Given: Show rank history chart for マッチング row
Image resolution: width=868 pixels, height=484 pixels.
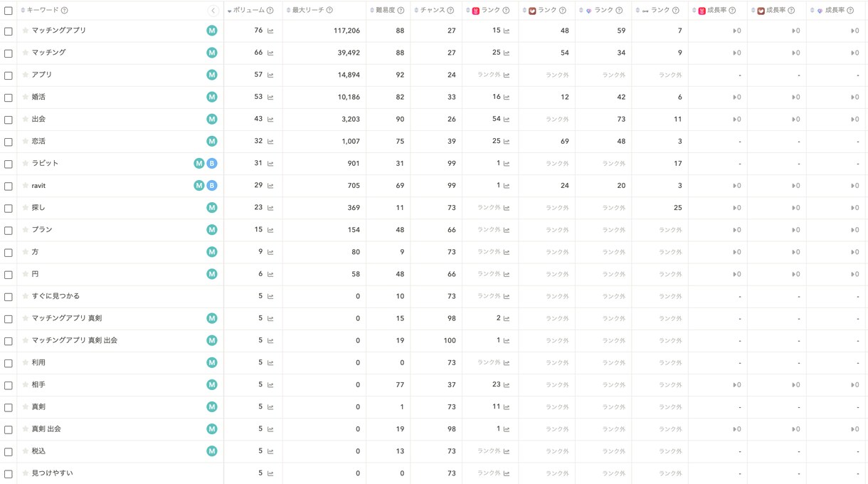Looking at the screenshot, I should point(507,53).
